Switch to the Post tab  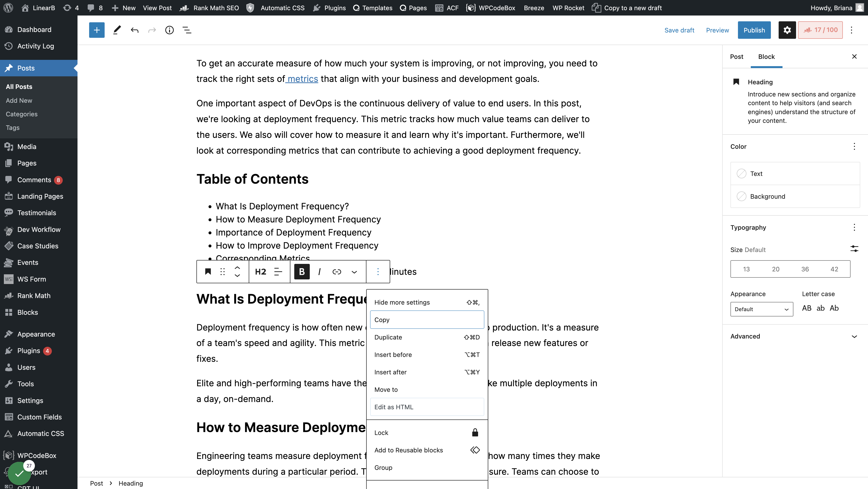[x=736, y=57]
